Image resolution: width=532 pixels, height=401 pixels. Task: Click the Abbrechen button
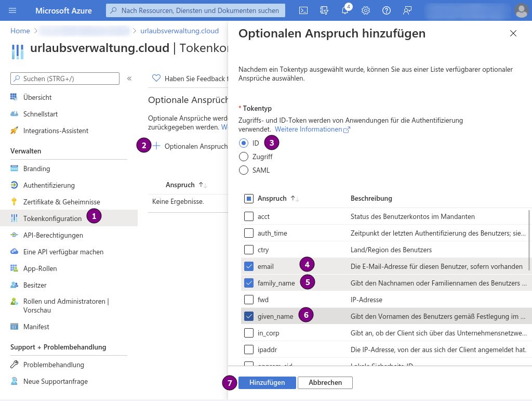pos(325,383)
